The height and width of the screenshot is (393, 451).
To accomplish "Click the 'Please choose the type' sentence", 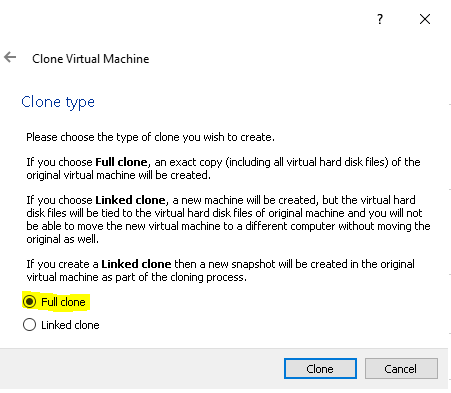I will tap(150, 137).
